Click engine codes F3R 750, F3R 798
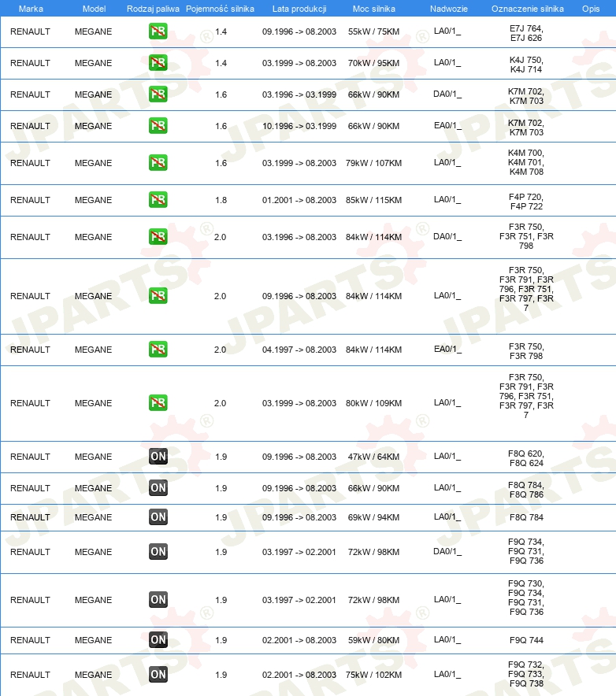 click(526, 351)
